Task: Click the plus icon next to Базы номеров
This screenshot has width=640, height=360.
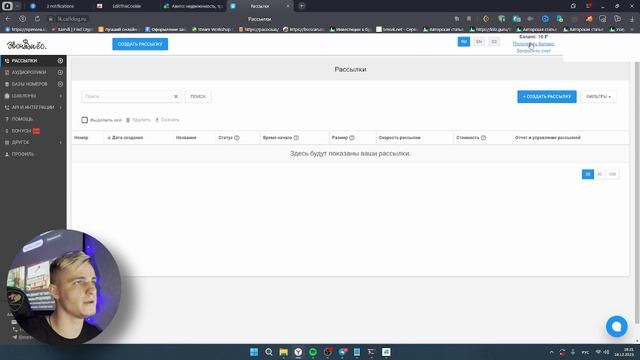Action: (x=60, y=84)
